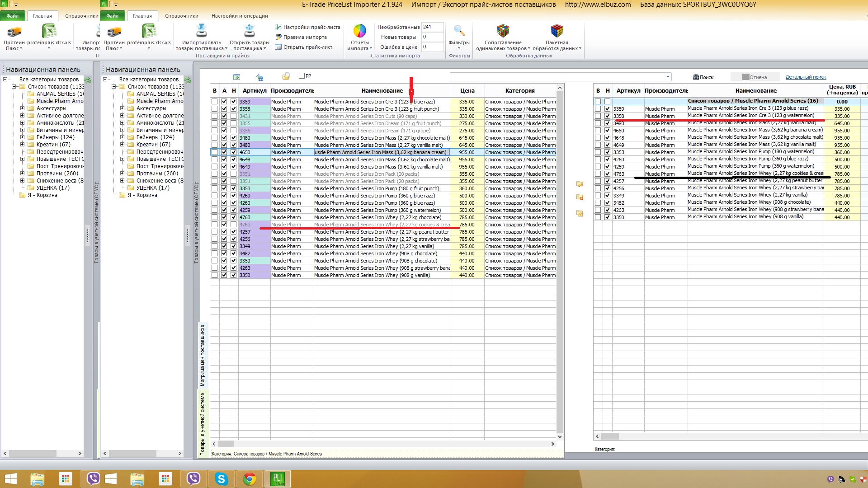Refresh the rightmost navigation panel tree
The width and height of the screenshot is (868, 488).
pos(187,80)
